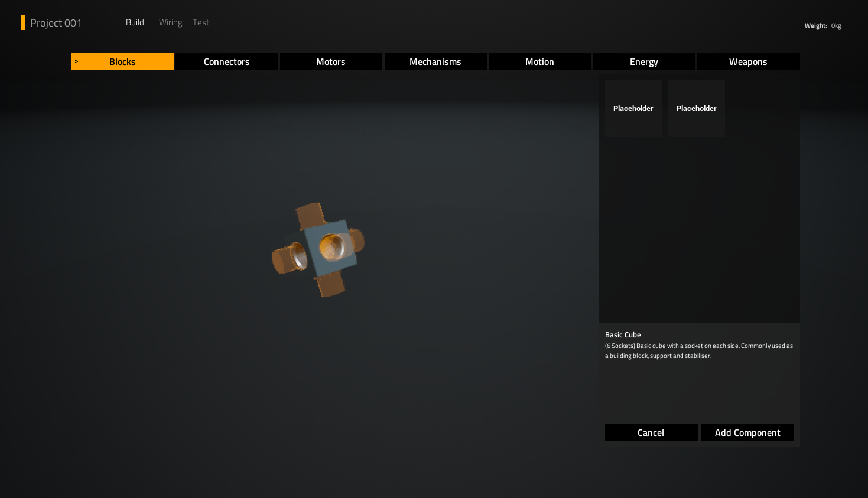Click the Basic Cube description heading
Viewport: 868px width, 498px height.
[623, 334]
